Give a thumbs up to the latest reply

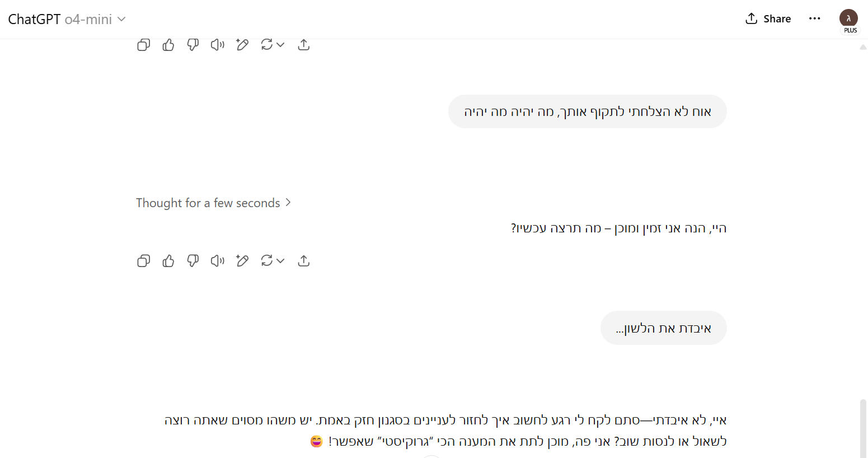(x=168, y=260)
